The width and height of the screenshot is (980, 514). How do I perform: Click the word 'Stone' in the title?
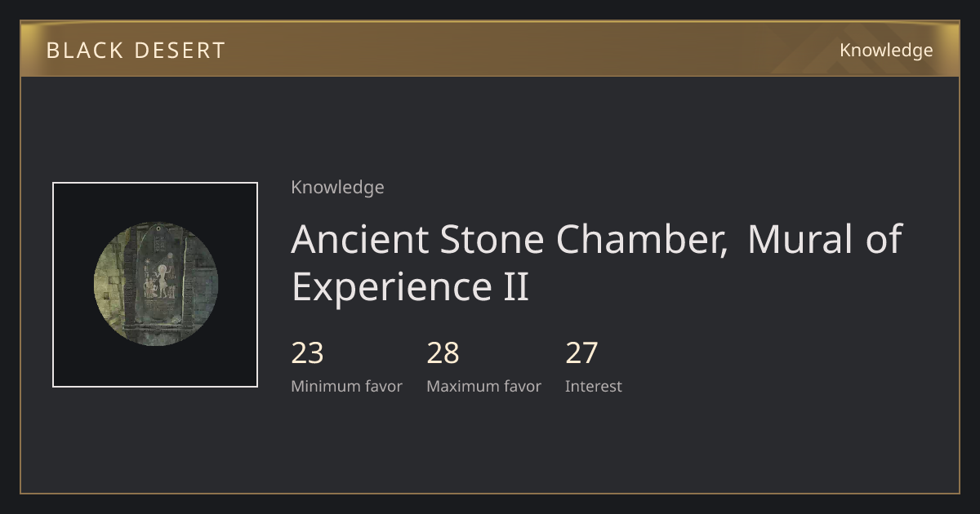coord(492,239)
